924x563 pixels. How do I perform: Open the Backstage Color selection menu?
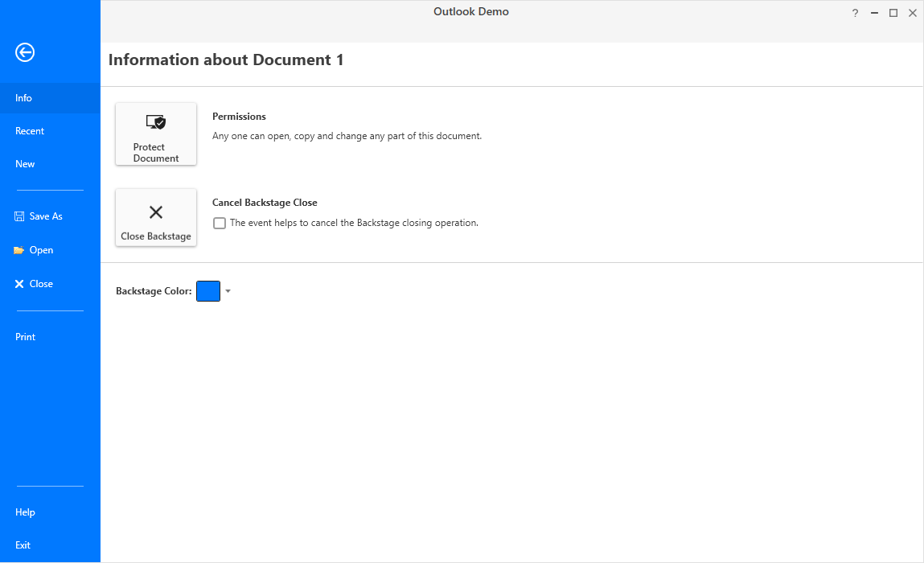[x=228, y=291]
